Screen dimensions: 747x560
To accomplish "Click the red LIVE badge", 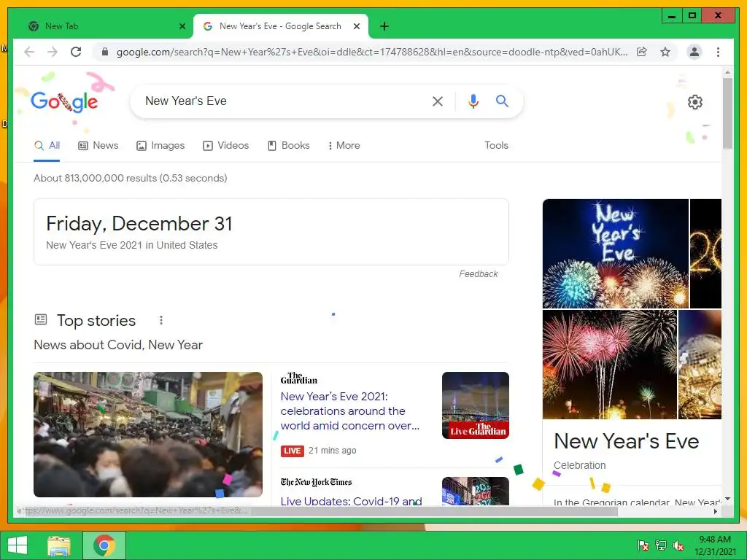I will pos(292,451).
